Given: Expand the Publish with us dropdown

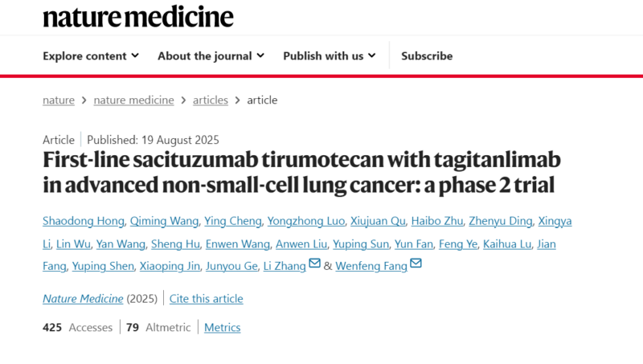Looking at the screenshot, I should 330,55.
